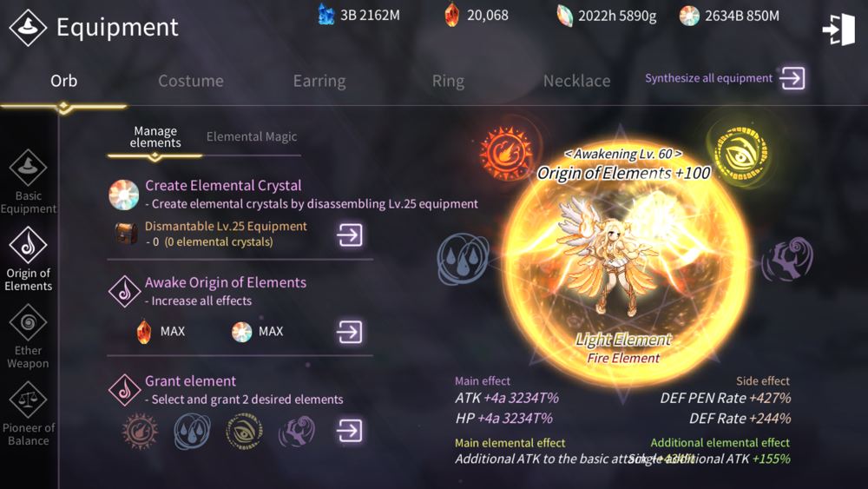Viewport: 868px width, 489px height.
Task: Select the water droplets element icon
Action: click(x=464, y=259)
